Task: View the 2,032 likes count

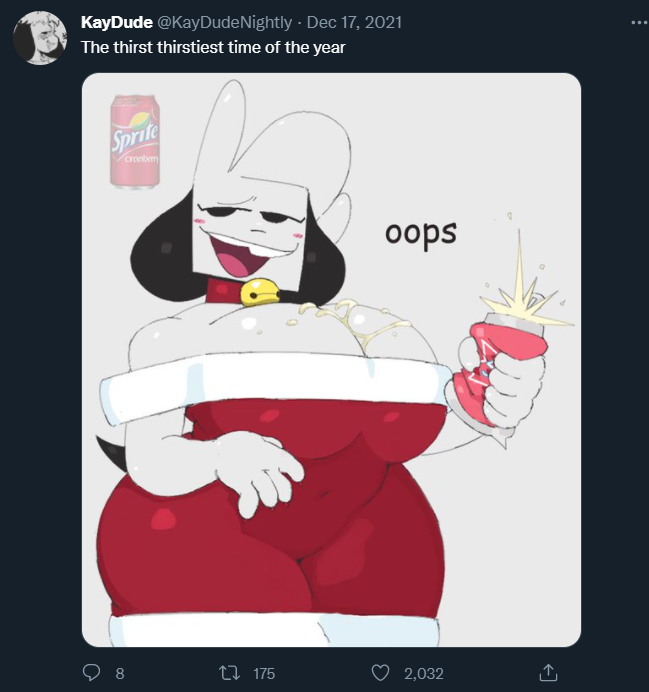Action: point(424,673)
